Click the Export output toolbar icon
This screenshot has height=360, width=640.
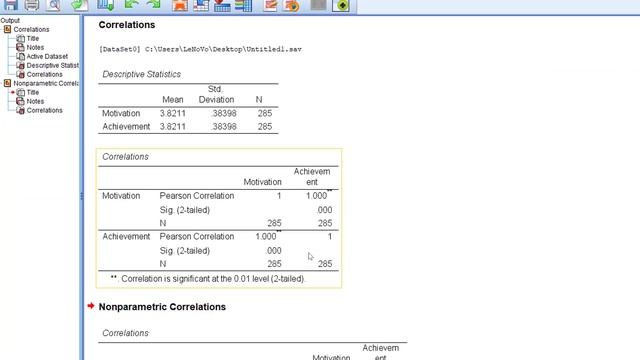pyautogui.click(x=79, y=5)
